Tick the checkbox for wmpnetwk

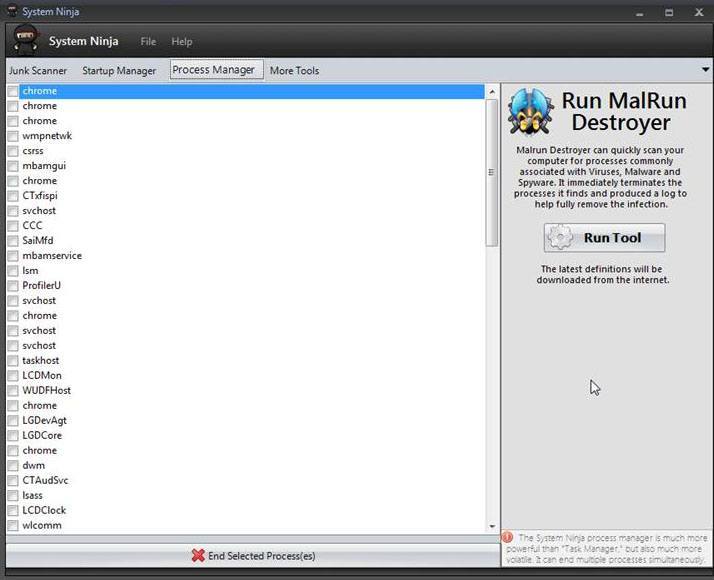[13, 136]
